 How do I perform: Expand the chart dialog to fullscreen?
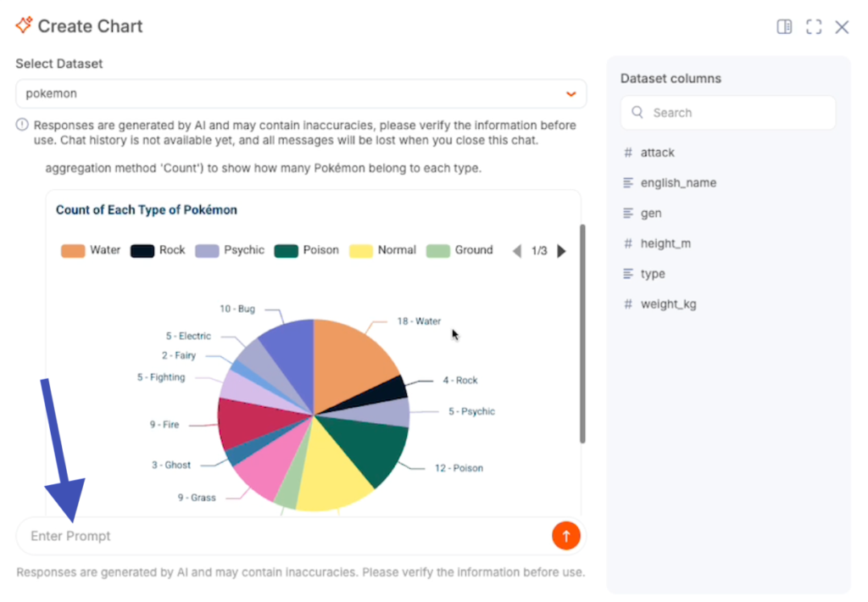coord(814,27)
